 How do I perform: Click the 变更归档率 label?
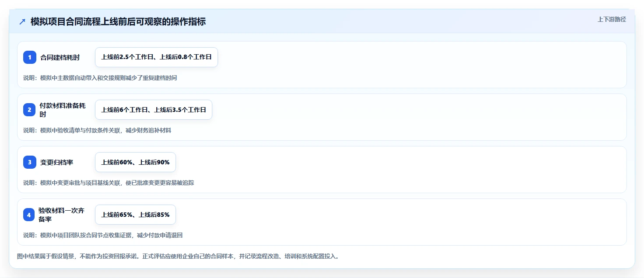pos(56,162)
